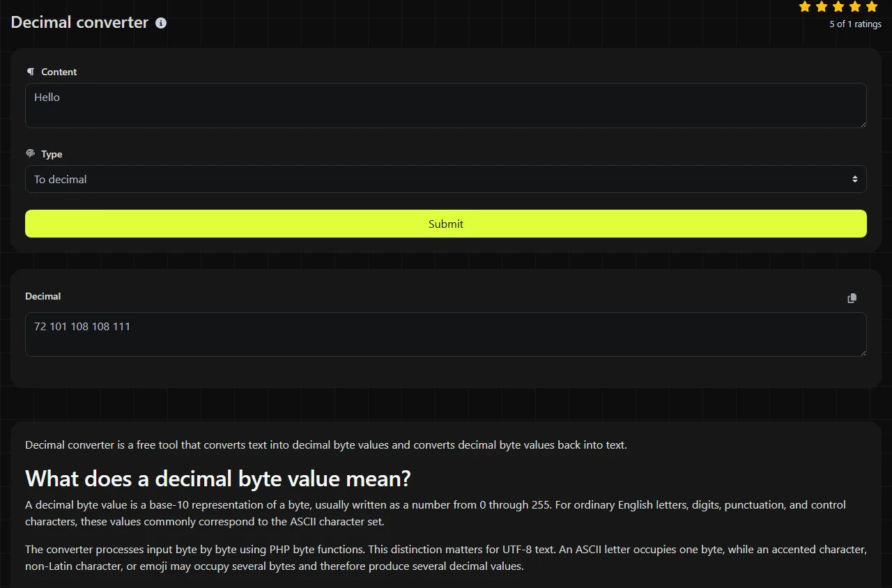Click the Decimal output label
This screenshot has height=588, width=892.
point(43,296)
